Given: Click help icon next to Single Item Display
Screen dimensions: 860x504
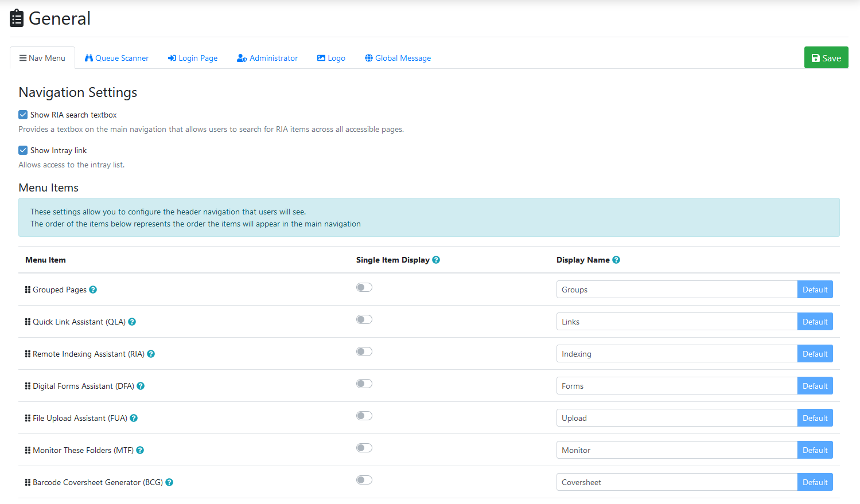Looking at the screenshot, I should click(x=436, y=260).
